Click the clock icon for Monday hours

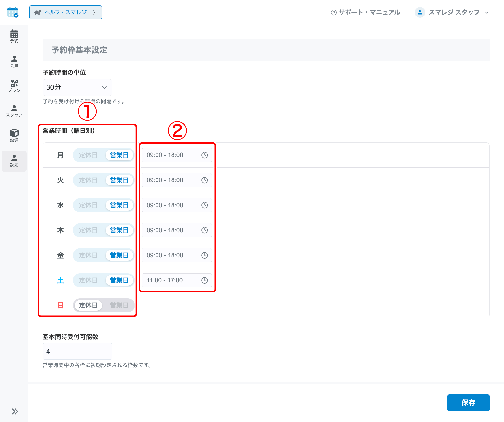[205, 155]
